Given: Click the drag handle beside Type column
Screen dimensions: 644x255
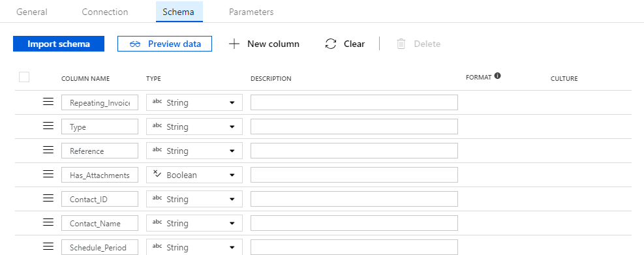Looking at the screenshot, I should [48, 126].
